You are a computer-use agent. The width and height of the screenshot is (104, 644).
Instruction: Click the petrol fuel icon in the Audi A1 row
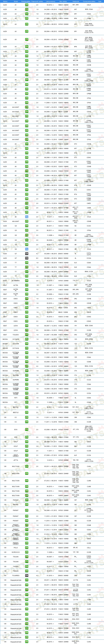pos(27,5)
